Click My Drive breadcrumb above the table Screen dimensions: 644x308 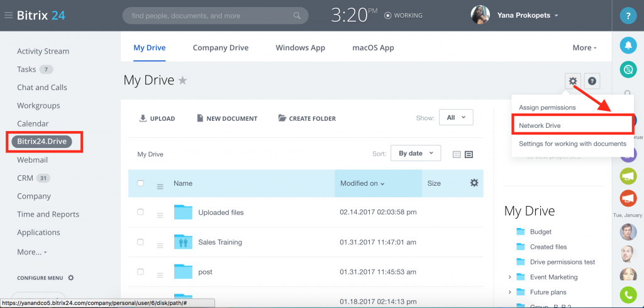pos(150,154)
